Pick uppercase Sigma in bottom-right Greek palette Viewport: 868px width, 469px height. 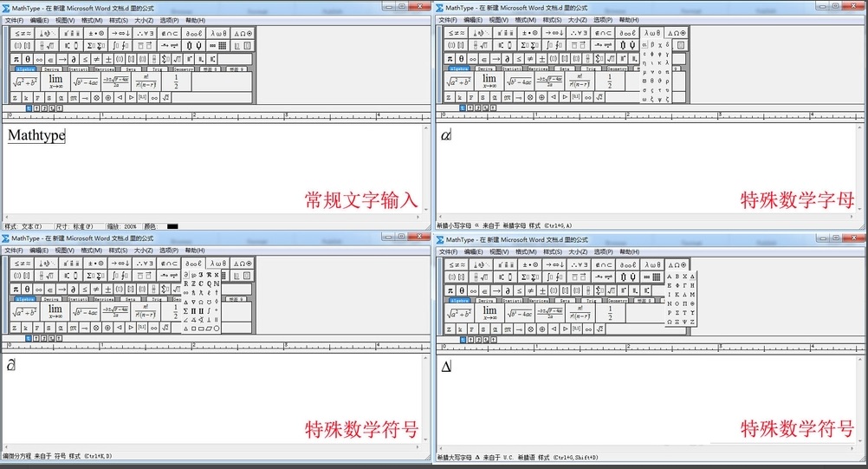coord(677,313)
